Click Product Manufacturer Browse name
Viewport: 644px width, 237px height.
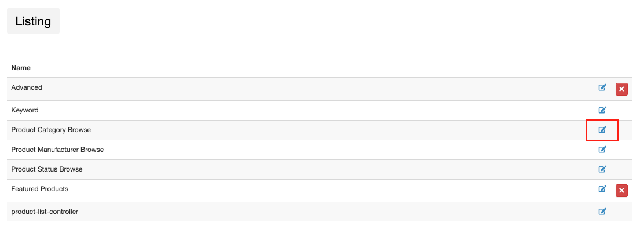(x=57, y=150)
